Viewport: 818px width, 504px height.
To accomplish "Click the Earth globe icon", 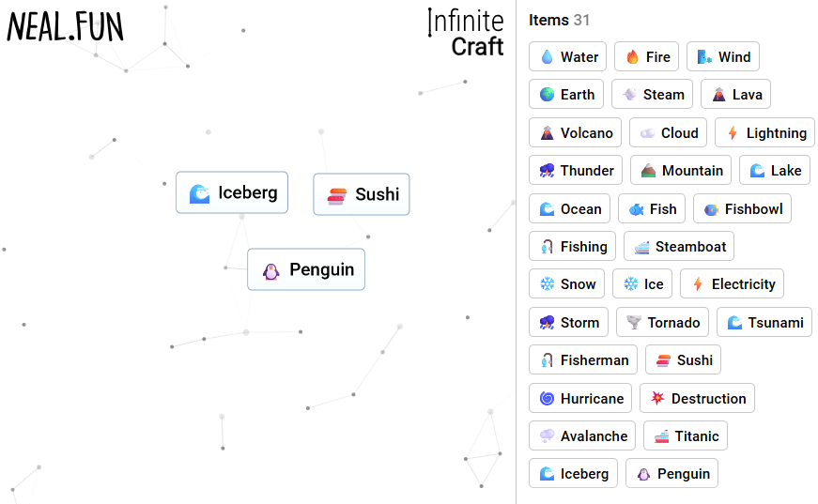I will click(x=547, y=95).
